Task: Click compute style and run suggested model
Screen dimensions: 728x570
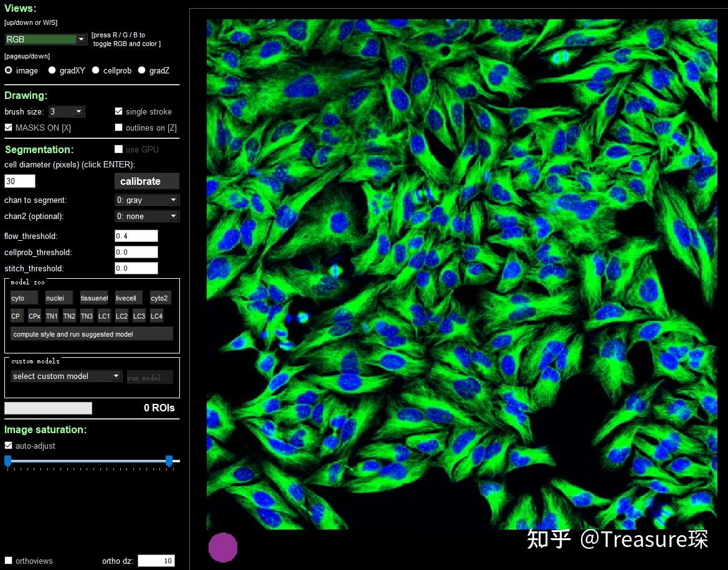Action: click(x=91, y=334)
